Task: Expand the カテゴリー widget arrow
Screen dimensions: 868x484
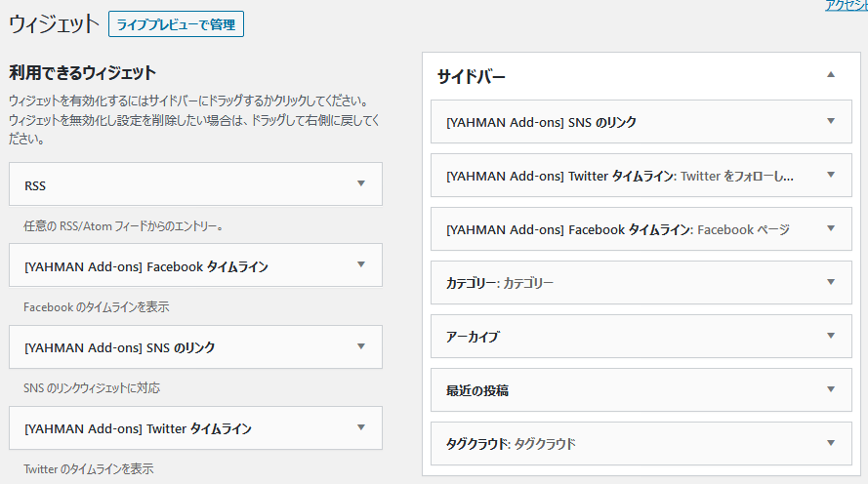Action: tap(830, 282)
